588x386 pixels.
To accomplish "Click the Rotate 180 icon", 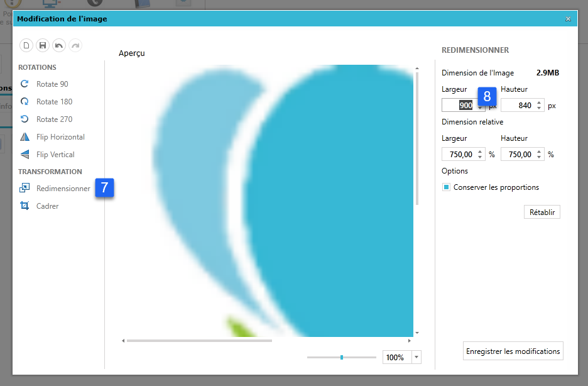I will click(24, 102).
